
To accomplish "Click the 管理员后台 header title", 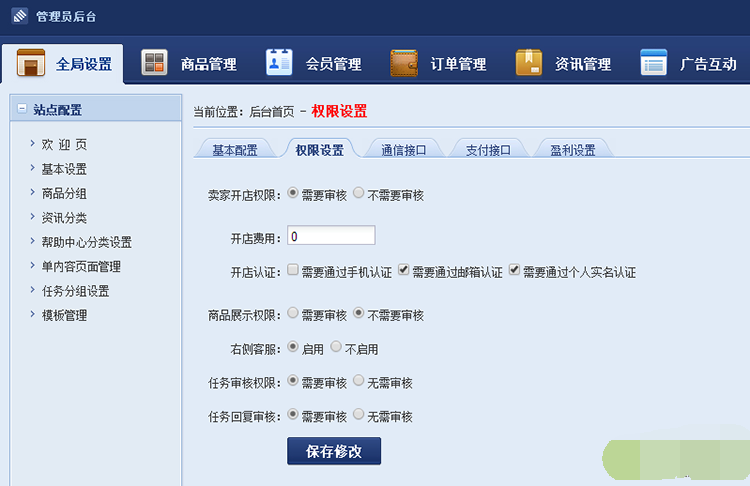I will pos(66,17).
